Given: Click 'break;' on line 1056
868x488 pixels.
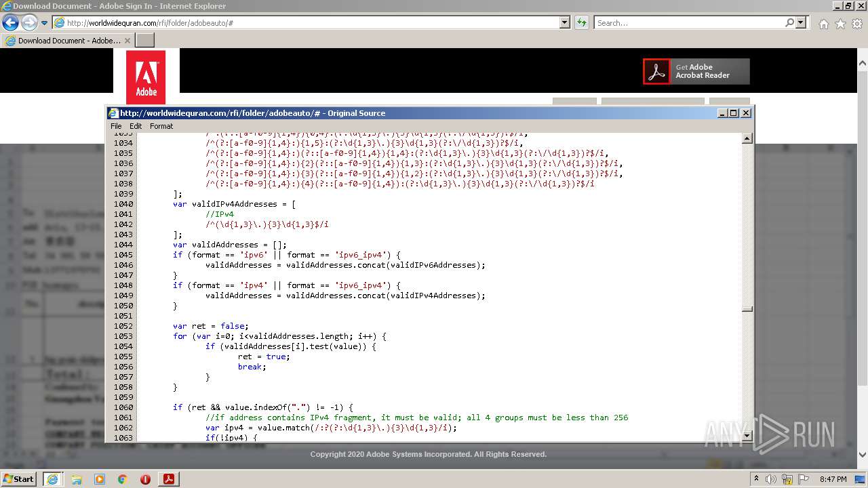Looking at the screenshot, I should (252, 367).
